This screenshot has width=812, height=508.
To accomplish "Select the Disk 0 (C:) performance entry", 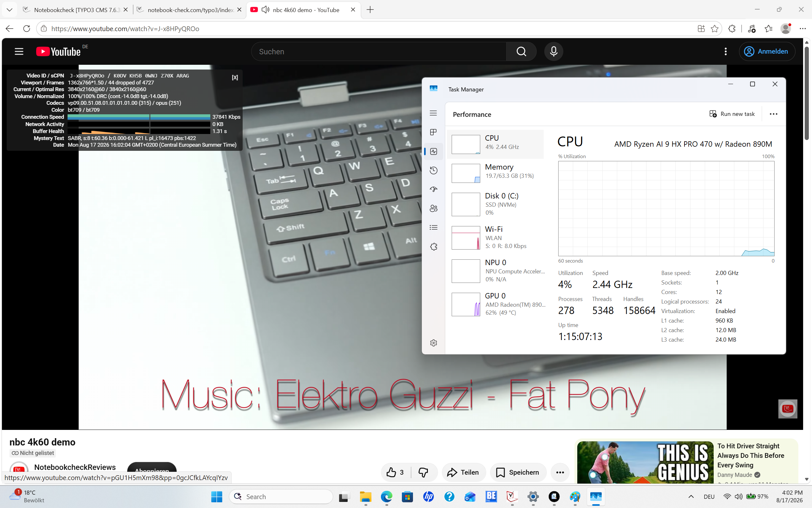I will click(495, 204).
